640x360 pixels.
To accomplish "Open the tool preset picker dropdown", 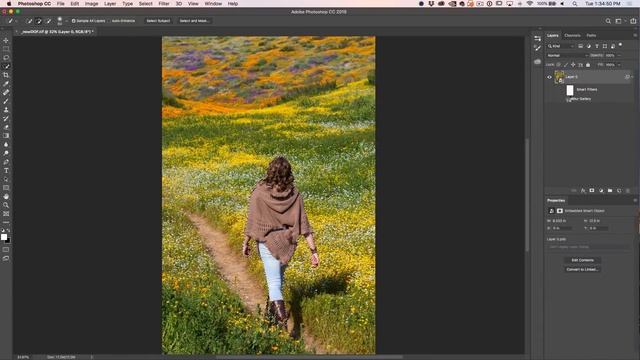I will [x=16, y=21].
